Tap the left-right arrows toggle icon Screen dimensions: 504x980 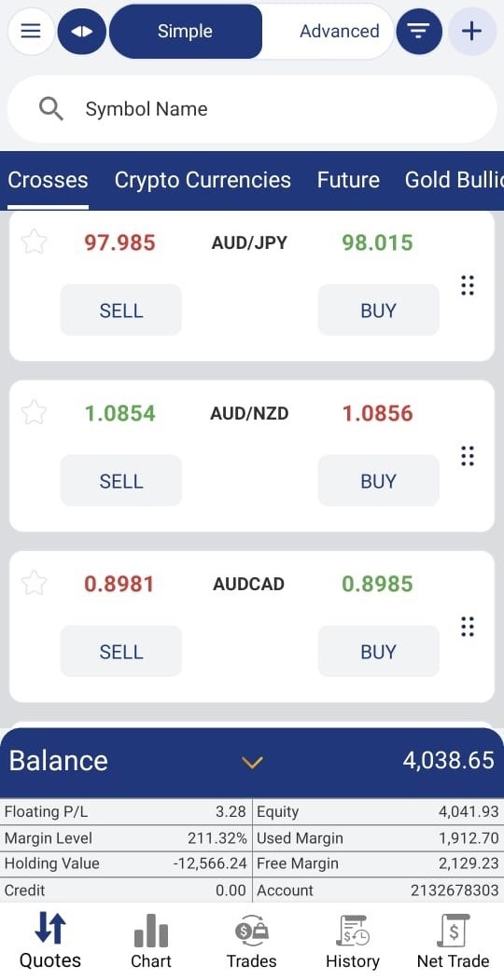82,32
